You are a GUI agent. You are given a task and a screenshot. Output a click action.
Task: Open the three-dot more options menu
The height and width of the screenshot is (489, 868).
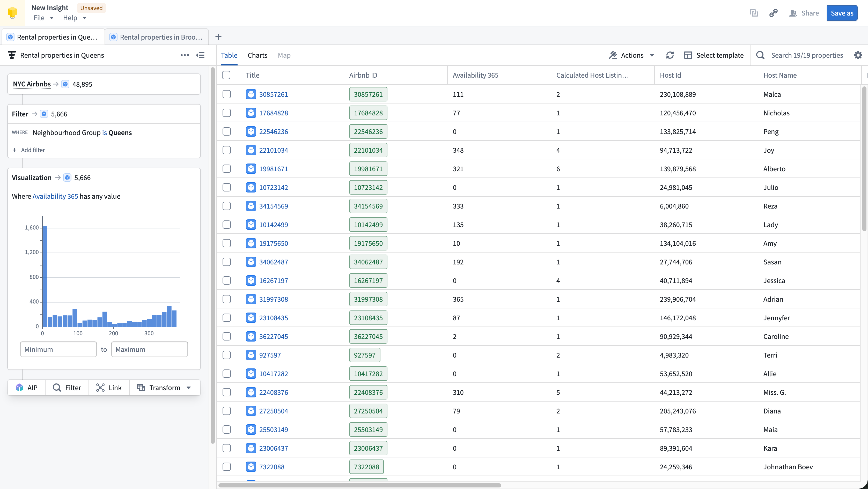point(184,55)
